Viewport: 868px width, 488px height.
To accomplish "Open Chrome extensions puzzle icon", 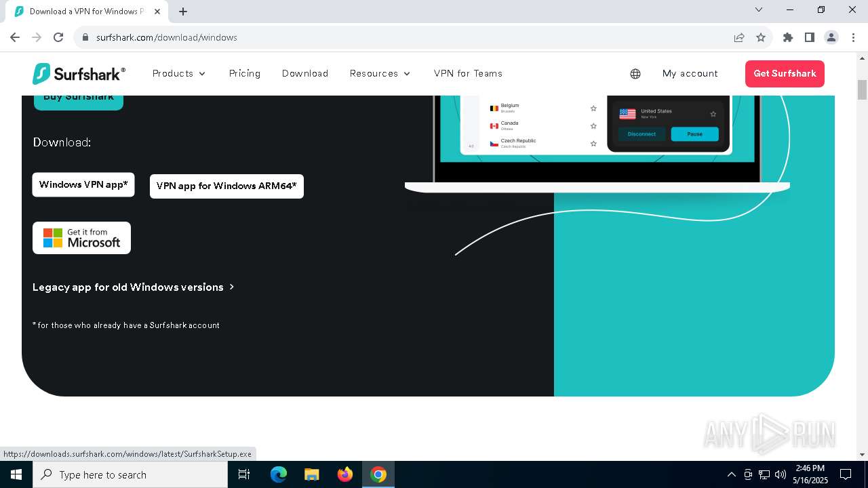I will pyautogui.click(x=788, y=37).
